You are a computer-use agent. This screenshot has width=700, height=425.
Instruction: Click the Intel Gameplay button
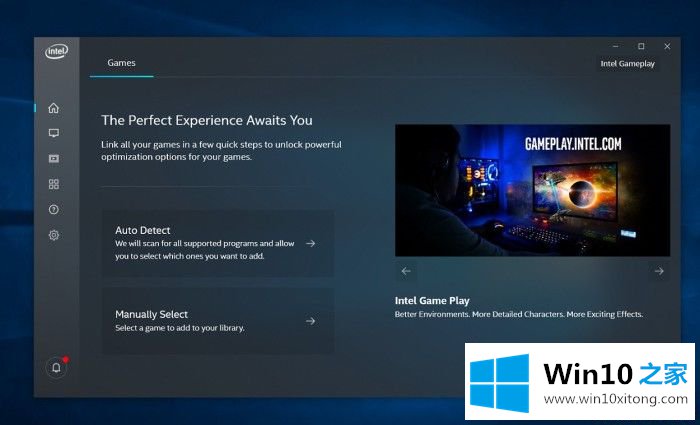627,63
